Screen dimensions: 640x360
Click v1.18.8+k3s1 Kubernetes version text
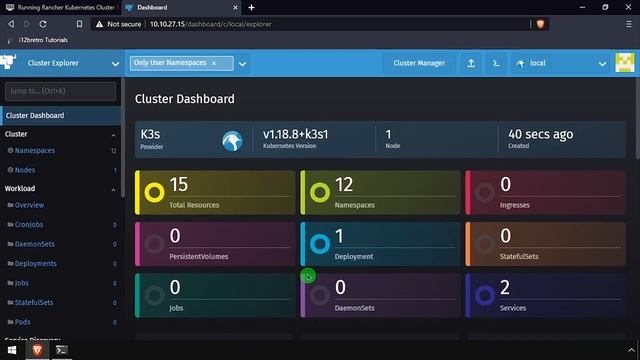pos(296,134)
